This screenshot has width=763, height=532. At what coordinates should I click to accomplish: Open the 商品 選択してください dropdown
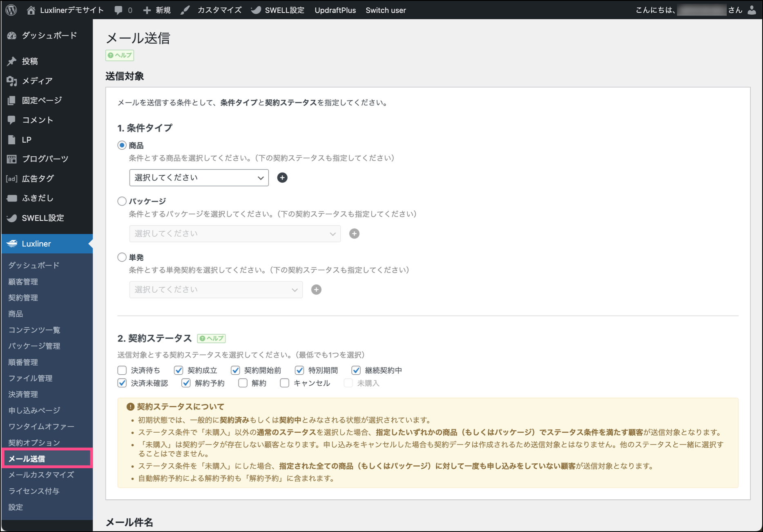click(199, 178)
